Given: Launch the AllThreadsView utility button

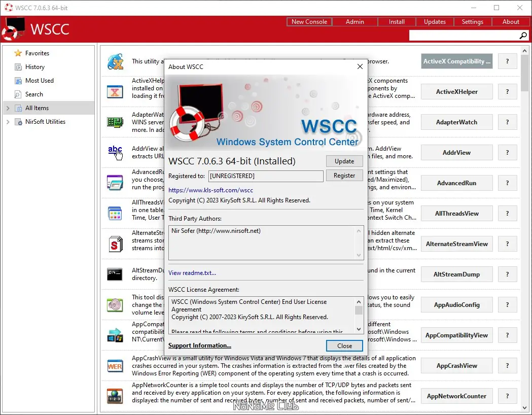Looking at the screenshot, I should 456,214.
